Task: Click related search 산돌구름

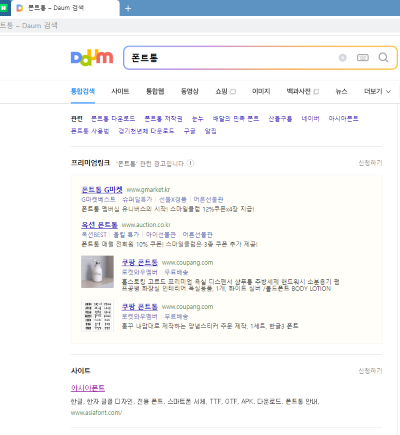Action: [x=280, y=119]
